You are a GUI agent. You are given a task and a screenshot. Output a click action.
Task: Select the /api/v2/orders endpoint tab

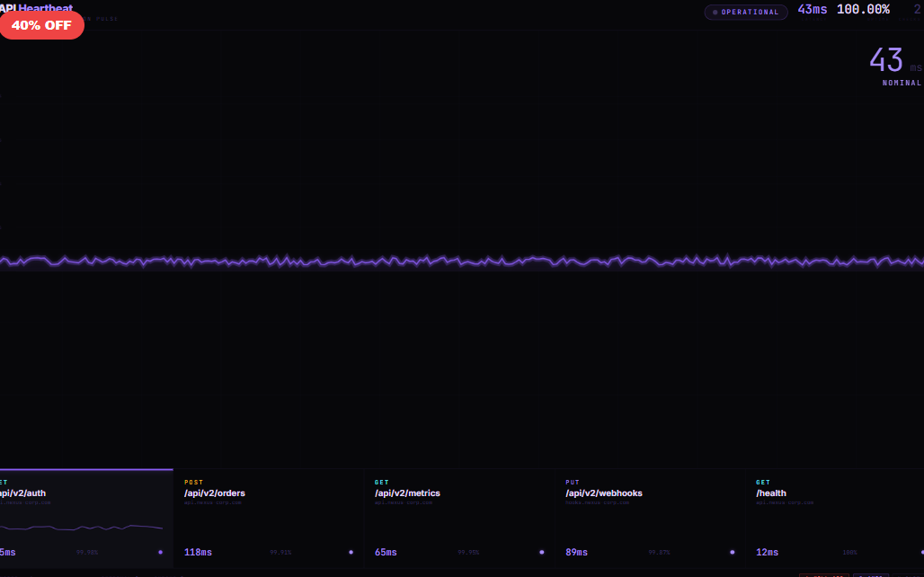click(x=268, y=517)
